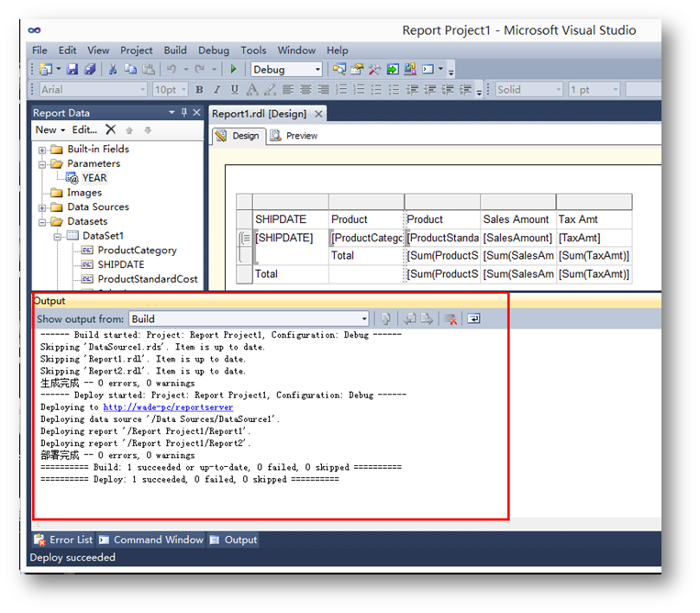This screenshot has height=613, width=700.
Task: Expand the Built-in Fields node
Action: click(x=42, y=150)
